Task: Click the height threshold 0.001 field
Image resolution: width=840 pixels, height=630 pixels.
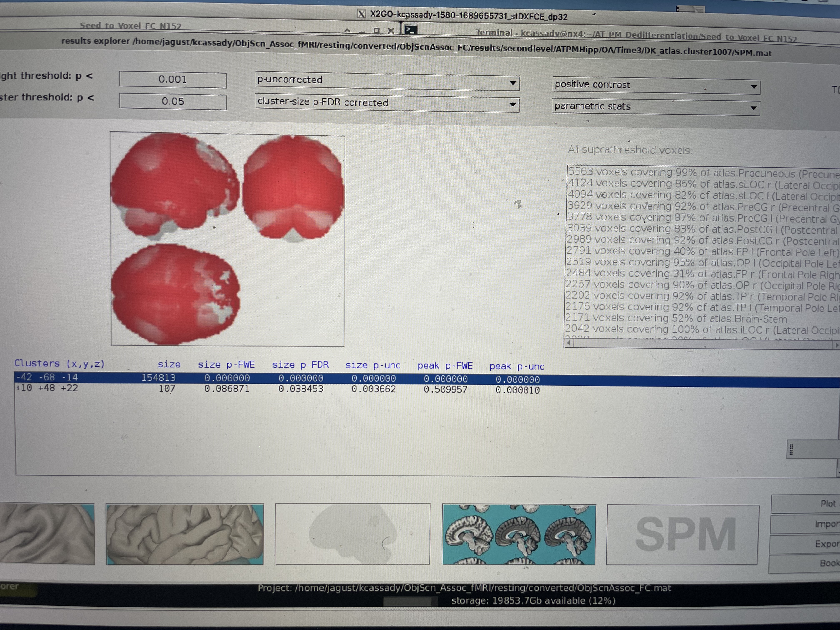Action: (173, 80)
